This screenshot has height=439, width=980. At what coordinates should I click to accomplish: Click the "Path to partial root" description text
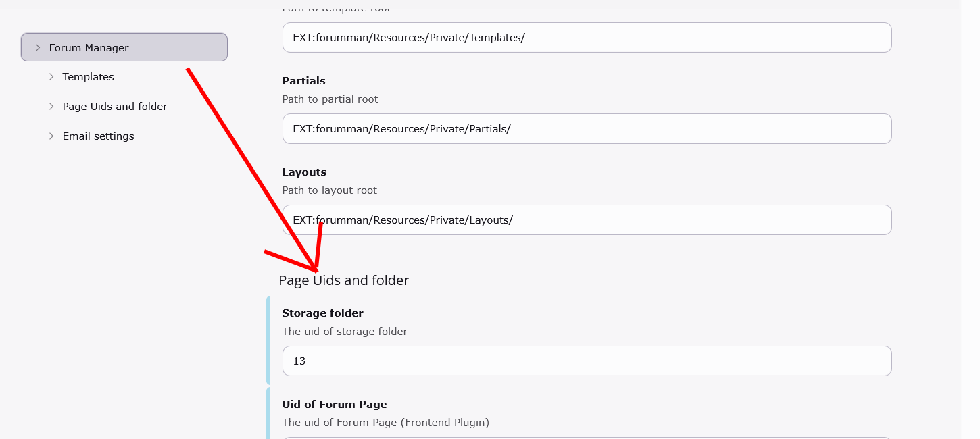(x=330, y=99)
